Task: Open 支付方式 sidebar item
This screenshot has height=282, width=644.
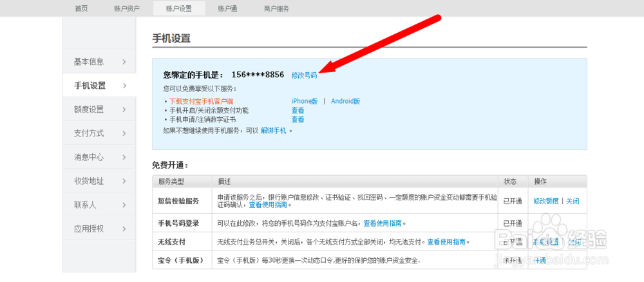Action: [99, 133]
